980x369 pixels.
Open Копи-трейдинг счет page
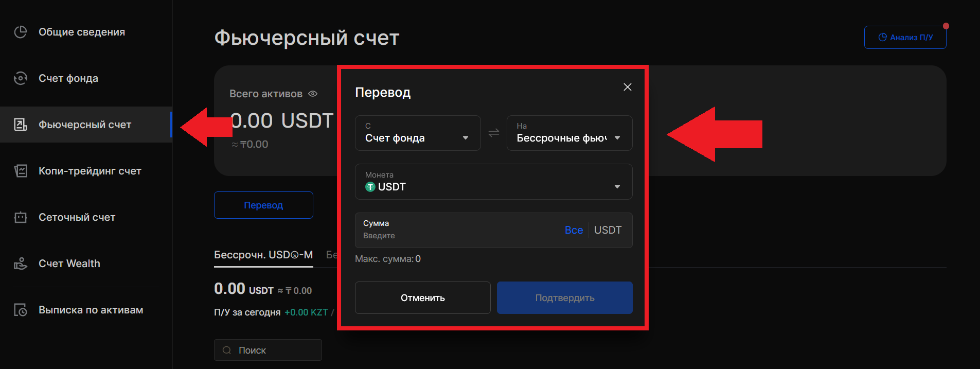[x=86, y=171]
